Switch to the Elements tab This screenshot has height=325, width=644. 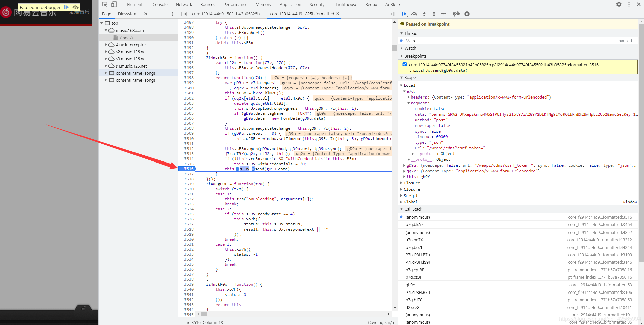click(x=136, y=4)
